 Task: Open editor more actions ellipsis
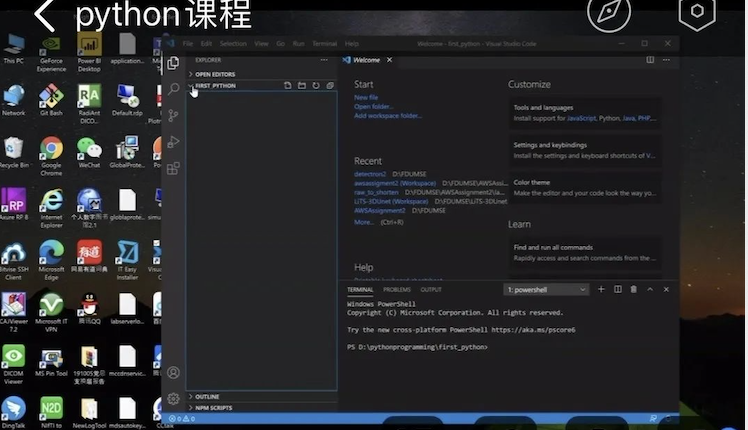pyautogui.click(x=666, y=60)
